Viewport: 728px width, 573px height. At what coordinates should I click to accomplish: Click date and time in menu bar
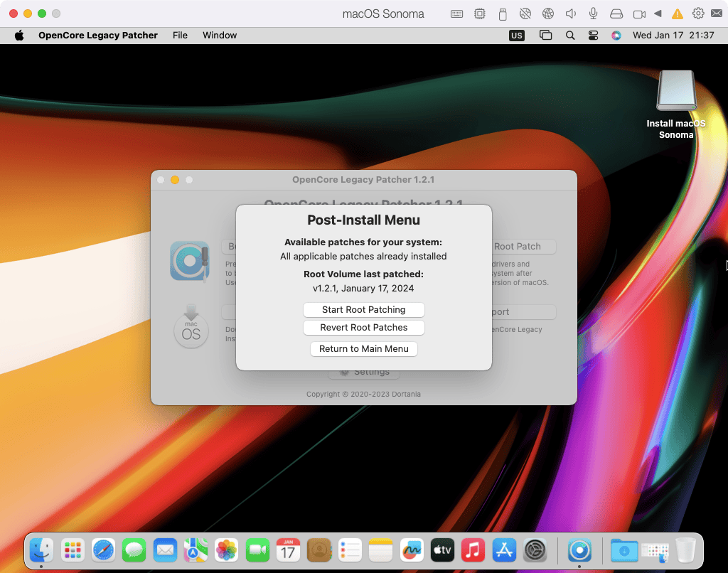[673, 35]
